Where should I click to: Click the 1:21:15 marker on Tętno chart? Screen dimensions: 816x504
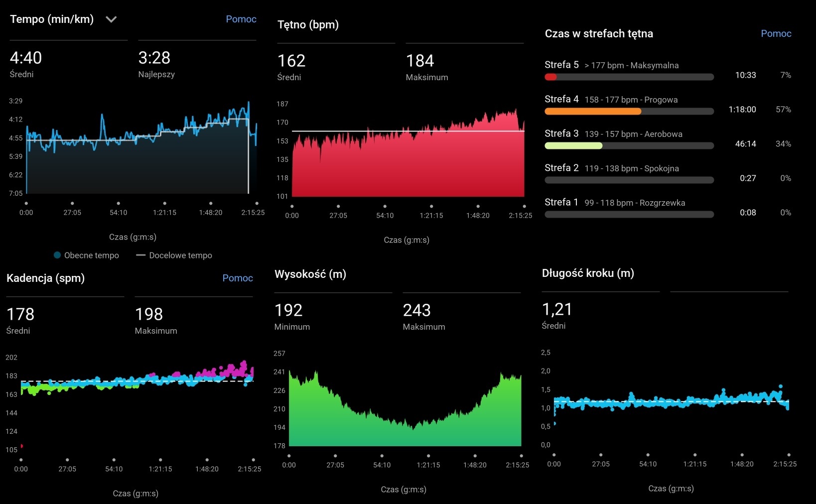point(431,212)
